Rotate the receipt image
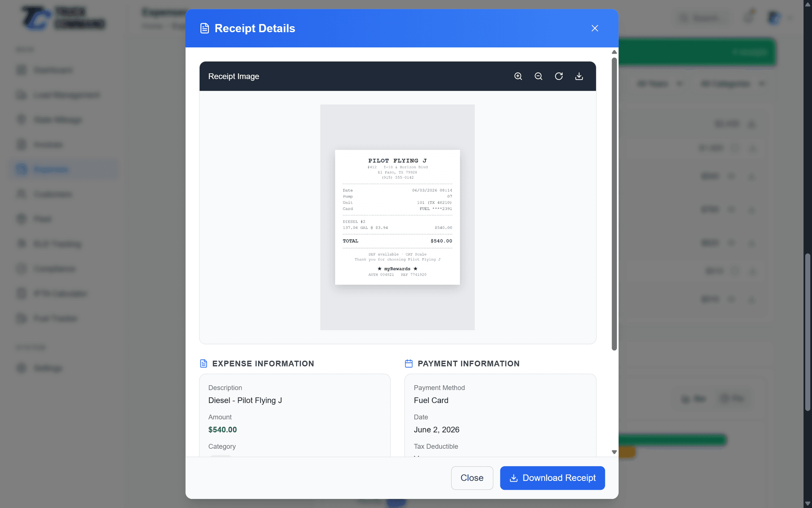 click(x=559, y=76)
